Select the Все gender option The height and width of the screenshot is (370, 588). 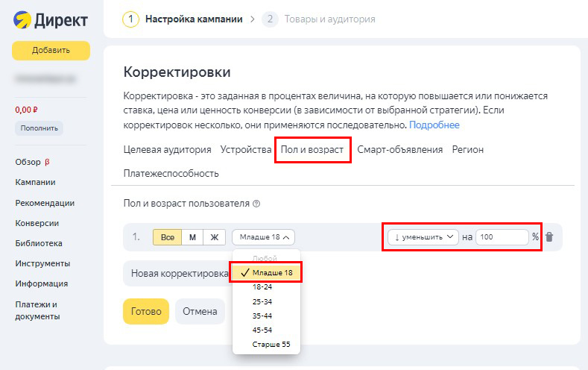click(167, 237)
